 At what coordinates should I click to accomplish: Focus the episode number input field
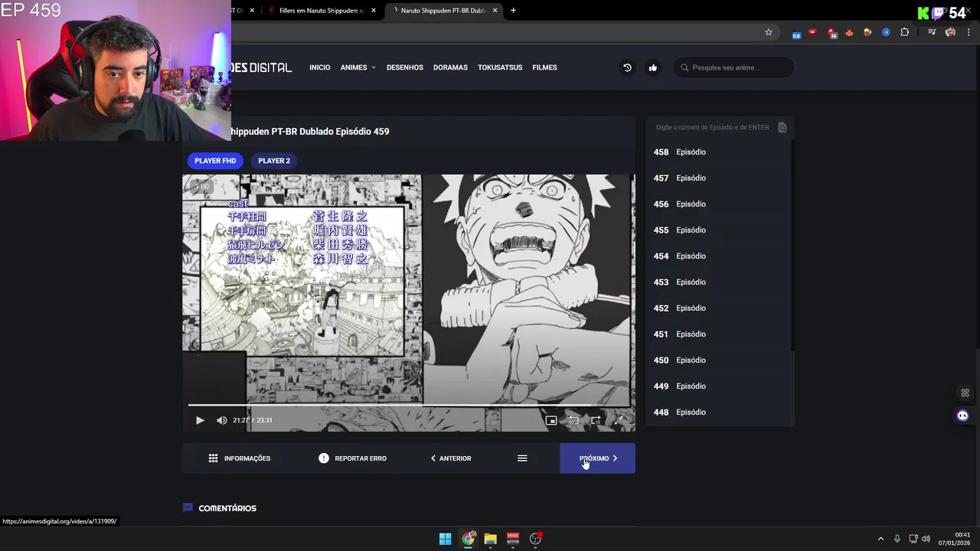point(712,128)
